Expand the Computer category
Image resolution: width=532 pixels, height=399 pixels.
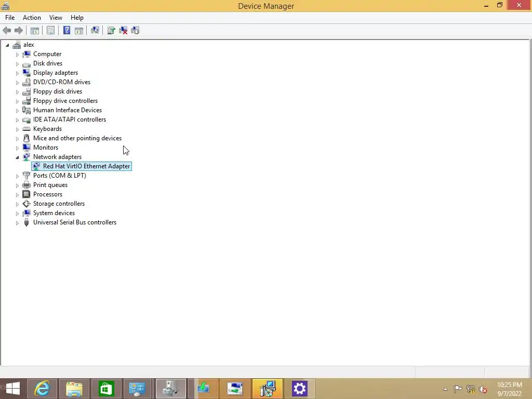pyautogui.click(x=17, y=54)
